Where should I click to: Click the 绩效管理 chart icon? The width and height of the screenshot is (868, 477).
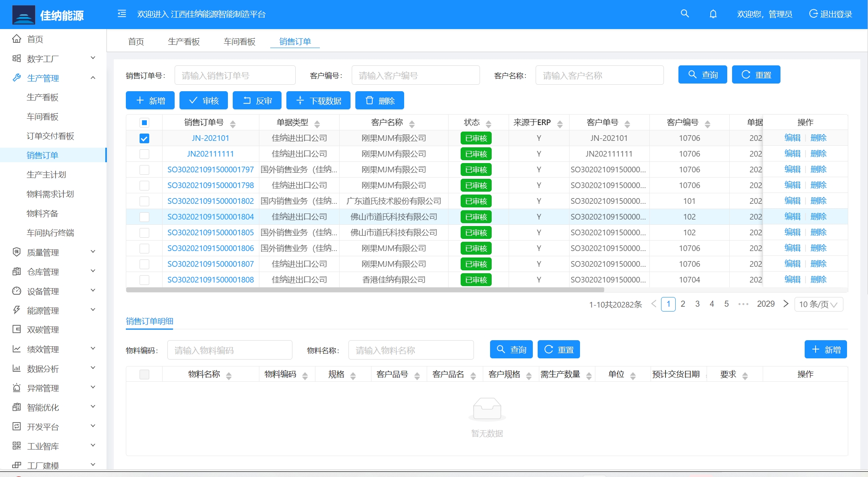tap(17, 349)
